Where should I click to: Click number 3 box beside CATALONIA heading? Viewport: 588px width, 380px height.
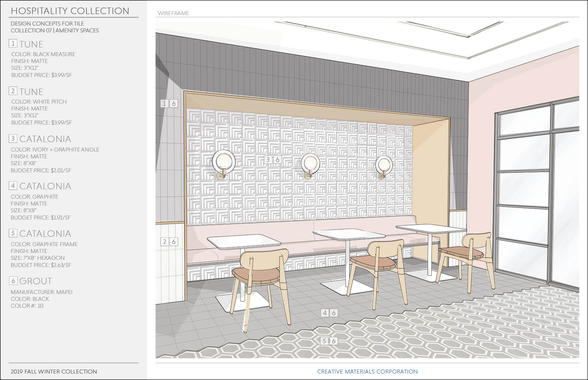(x=13, y=138)
